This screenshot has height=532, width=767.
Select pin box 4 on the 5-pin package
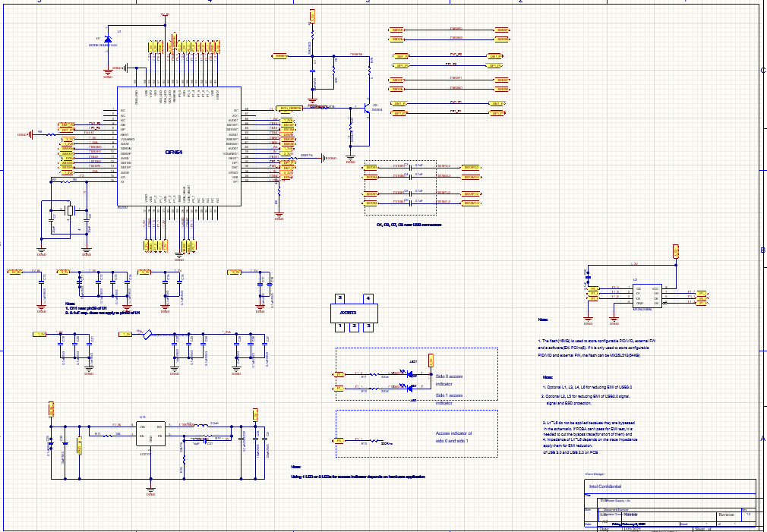pos(368,299)
